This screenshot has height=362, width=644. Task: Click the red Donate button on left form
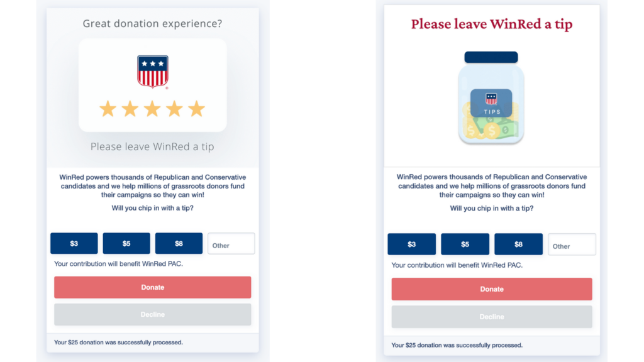point(152,287)
